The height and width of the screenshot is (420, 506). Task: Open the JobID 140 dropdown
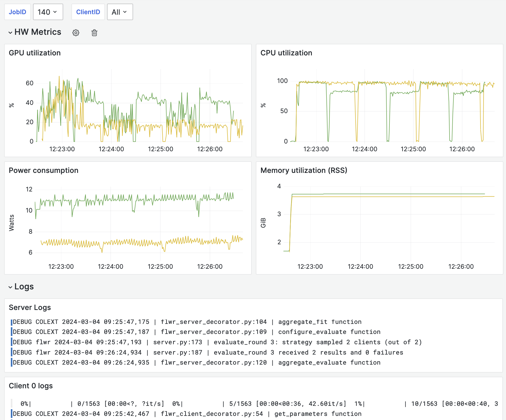click(48, 12)
